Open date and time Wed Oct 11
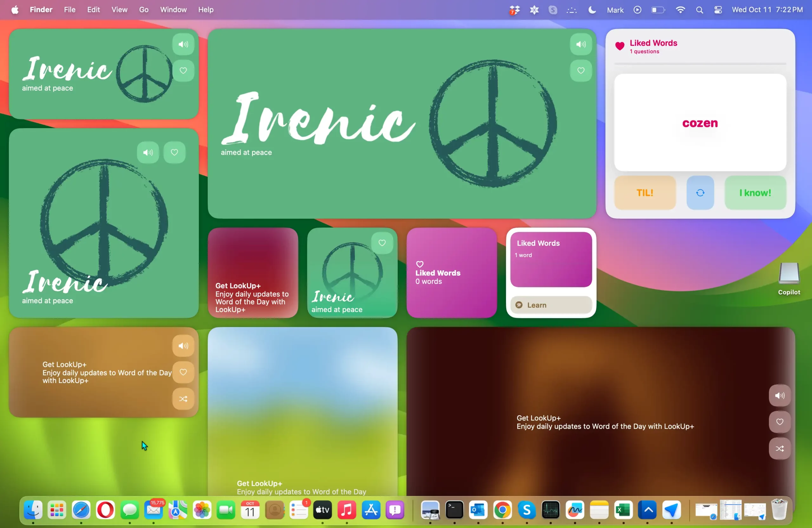Screen dimensions: 812x528 pos(767,10)
